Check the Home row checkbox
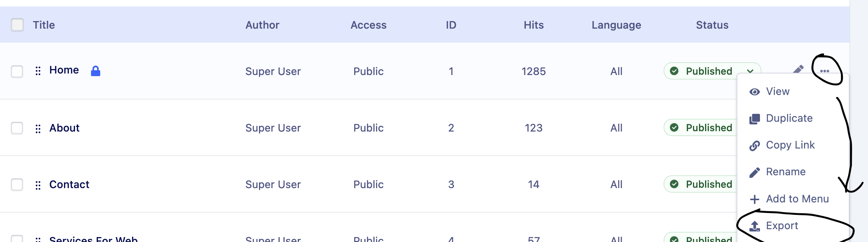 (x=17, y=71)
